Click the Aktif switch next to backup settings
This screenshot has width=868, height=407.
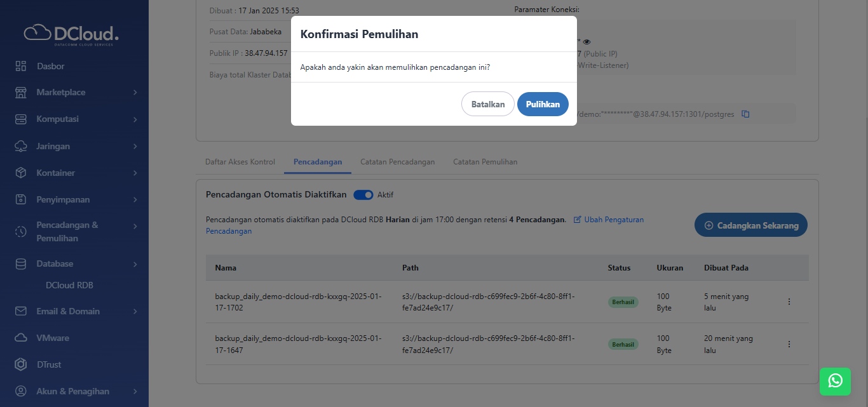[363, 194]
